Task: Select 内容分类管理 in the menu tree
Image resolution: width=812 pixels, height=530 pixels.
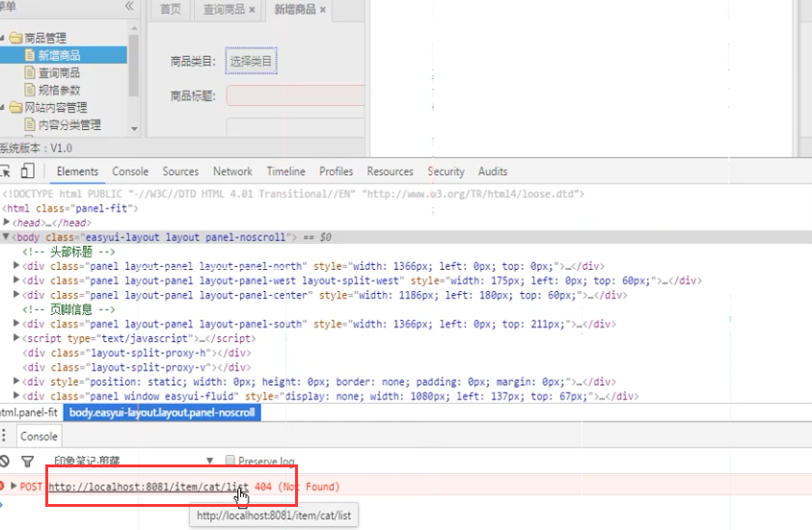Action: (x=69, y=124)
